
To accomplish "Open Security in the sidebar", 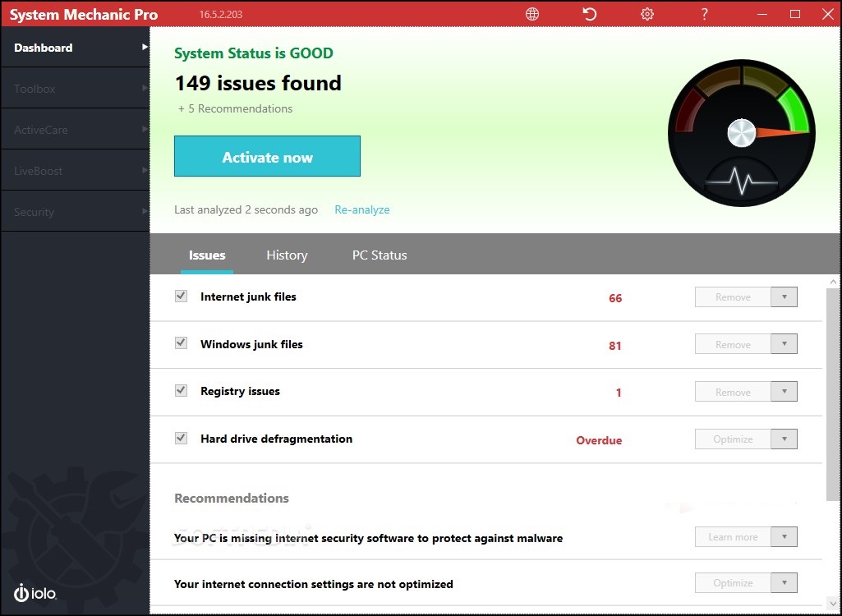I will 76,212.
